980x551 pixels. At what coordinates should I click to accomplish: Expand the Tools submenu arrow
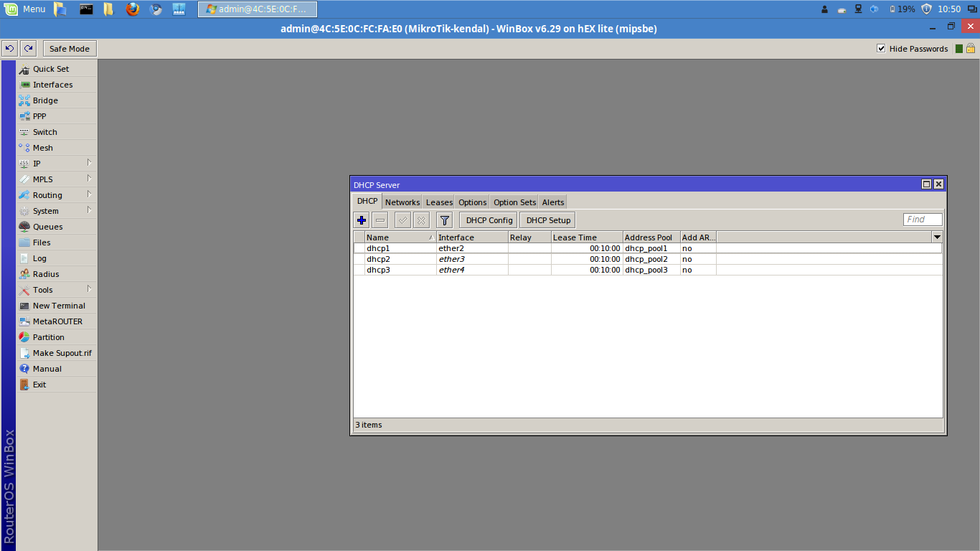90,289
